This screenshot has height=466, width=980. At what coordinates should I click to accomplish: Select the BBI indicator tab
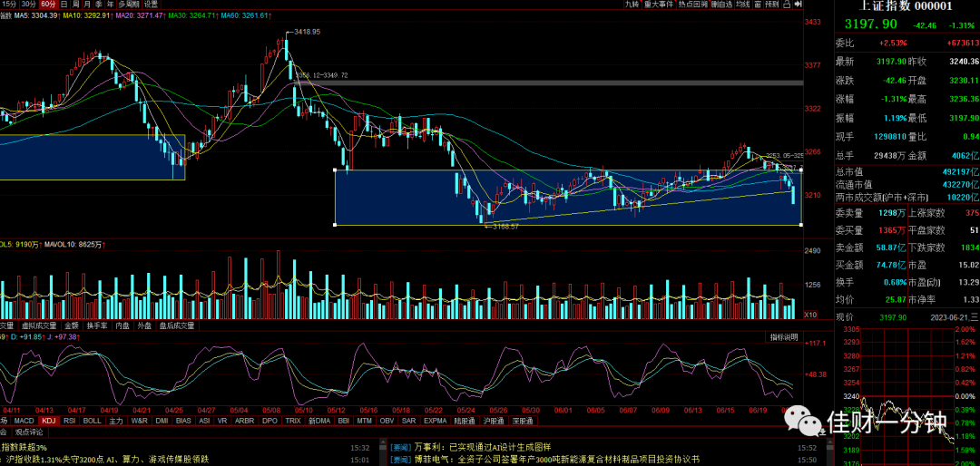[x=344, y=421]
